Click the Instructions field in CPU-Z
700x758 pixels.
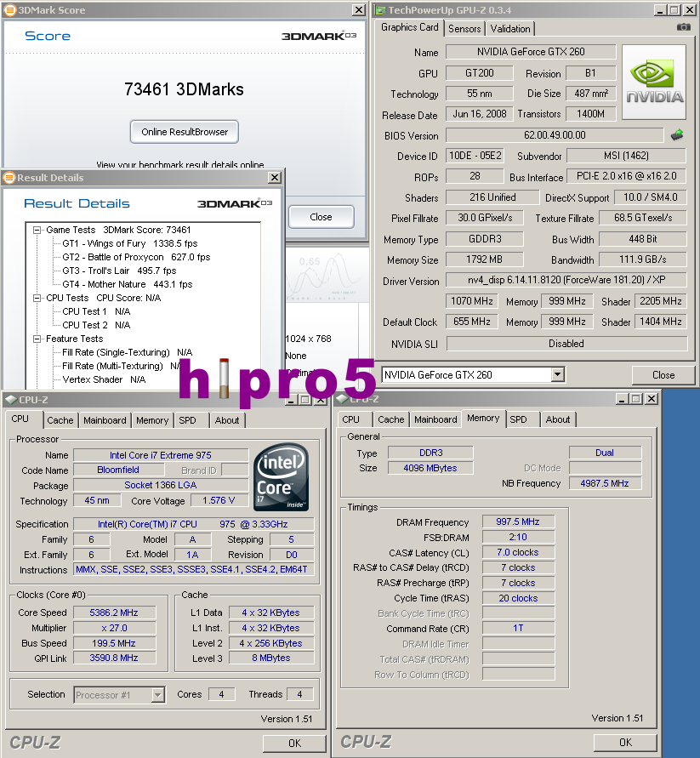click(193, 569)
